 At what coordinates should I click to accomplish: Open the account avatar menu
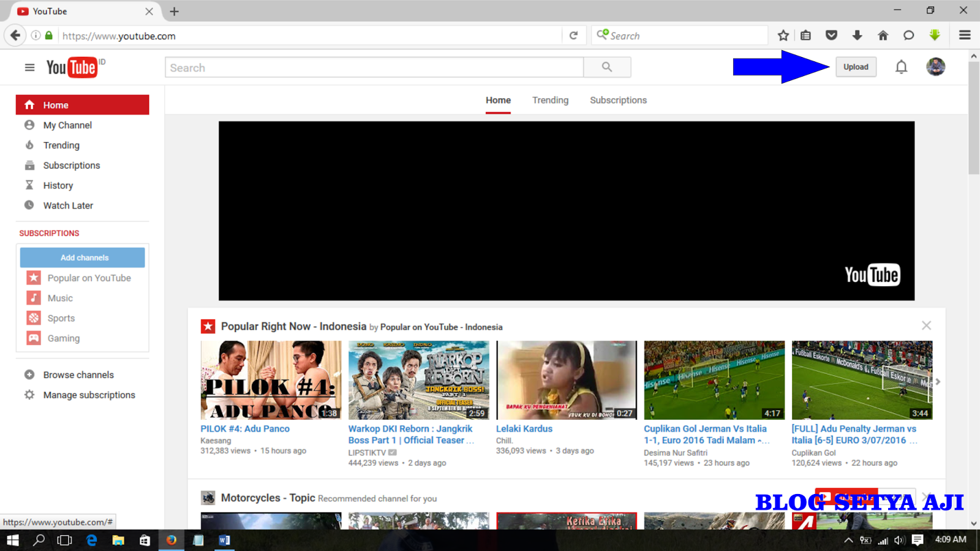(935, 67)
